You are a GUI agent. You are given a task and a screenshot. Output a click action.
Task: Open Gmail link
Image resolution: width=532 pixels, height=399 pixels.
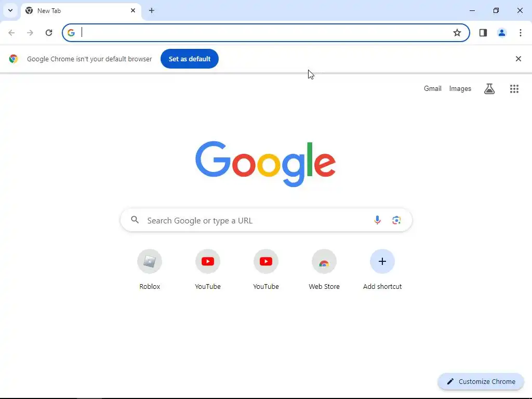coord(433,88)
